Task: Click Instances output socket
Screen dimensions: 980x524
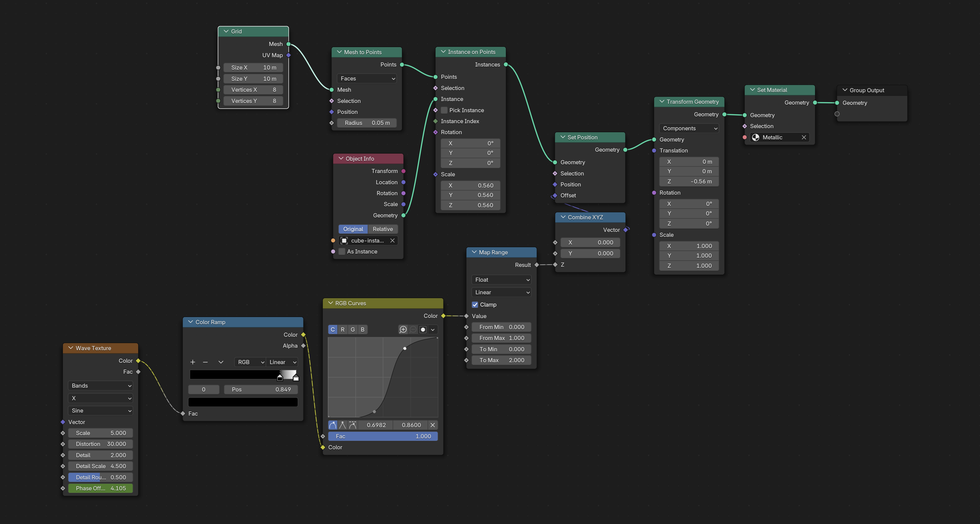Action: pyautogui.click(x=506, y=65)
